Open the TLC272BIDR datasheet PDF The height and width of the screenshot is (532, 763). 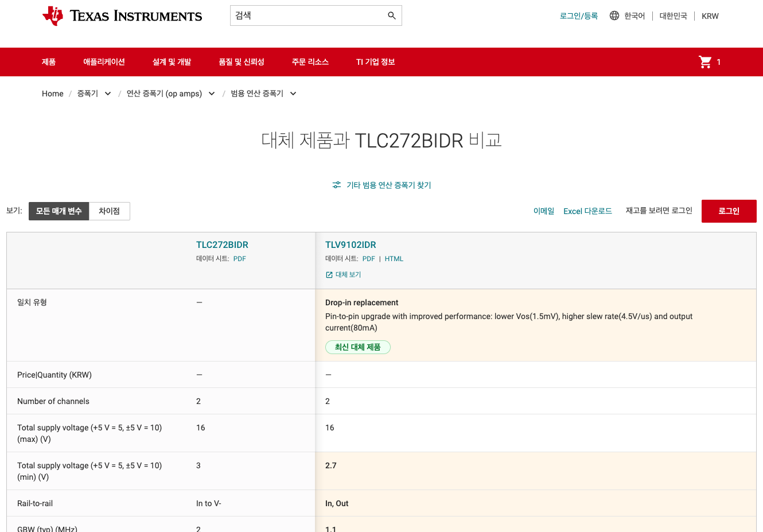(240, 259)
